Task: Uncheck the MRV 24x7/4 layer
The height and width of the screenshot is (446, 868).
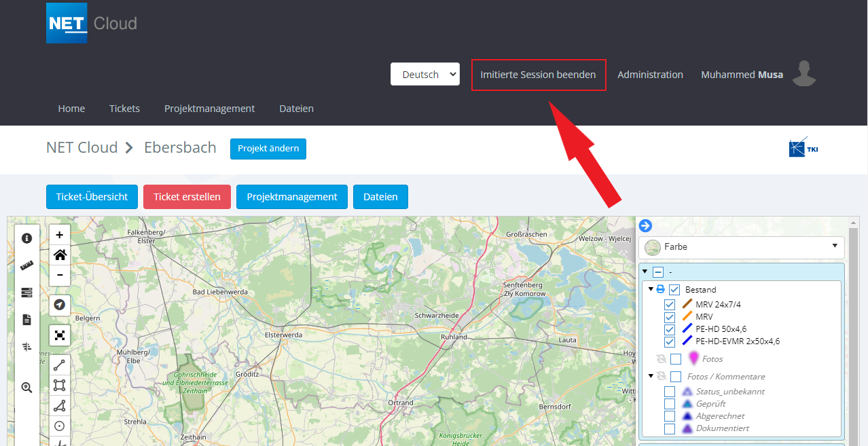Action: [670, 305]
